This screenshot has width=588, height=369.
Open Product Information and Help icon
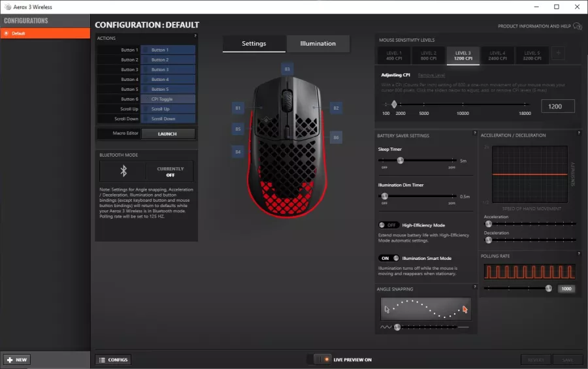click(578, 26)
